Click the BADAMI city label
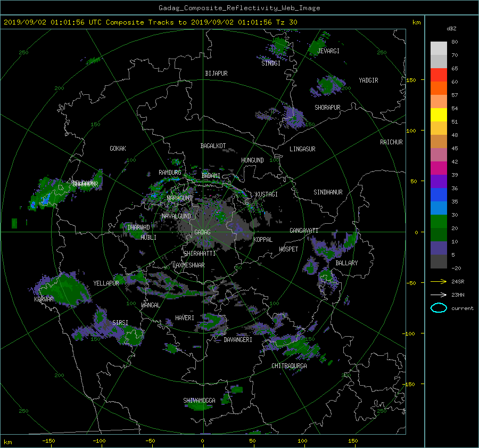Screen dimensions: 479x448 [x=211, y=176]
